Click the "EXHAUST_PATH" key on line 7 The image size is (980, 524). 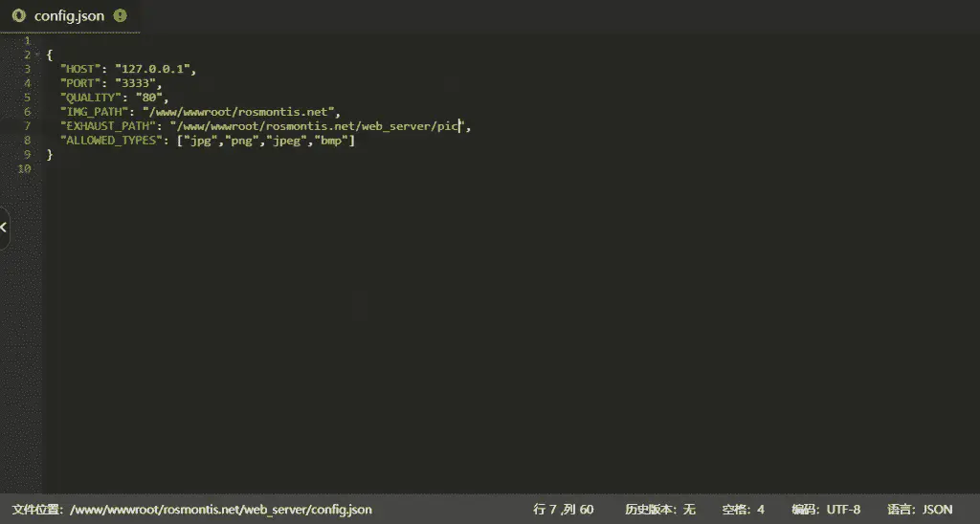pos(108,127)
